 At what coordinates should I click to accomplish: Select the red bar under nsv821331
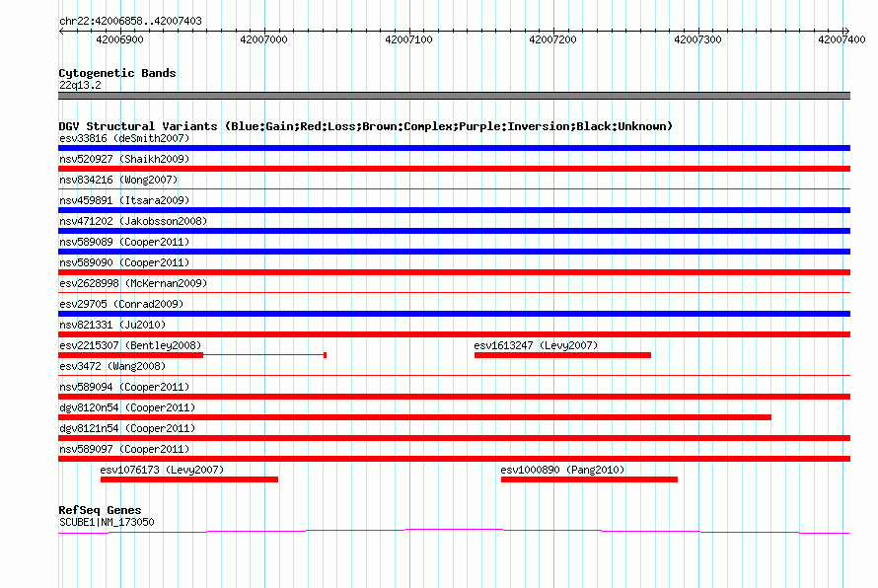(454, 334)
